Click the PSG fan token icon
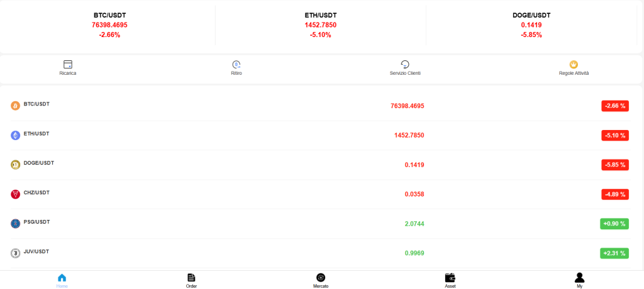Viewport: 644px width, 289px height. point(15,224)
